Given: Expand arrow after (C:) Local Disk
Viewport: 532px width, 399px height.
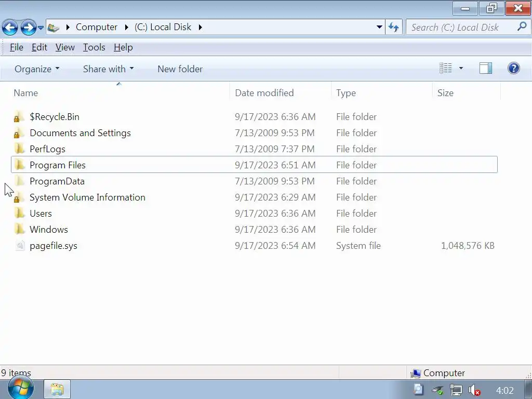Looking at the screenshot, I should click(x=200, y=27).
